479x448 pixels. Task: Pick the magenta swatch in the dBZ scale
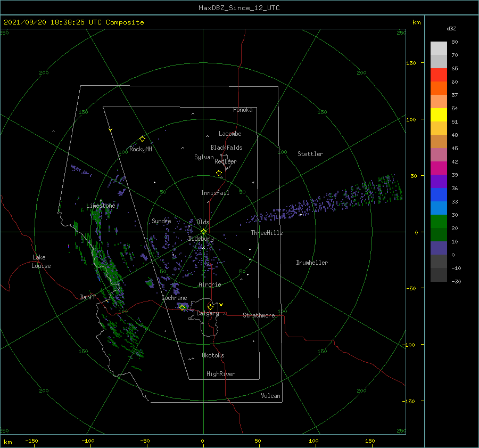439,168
